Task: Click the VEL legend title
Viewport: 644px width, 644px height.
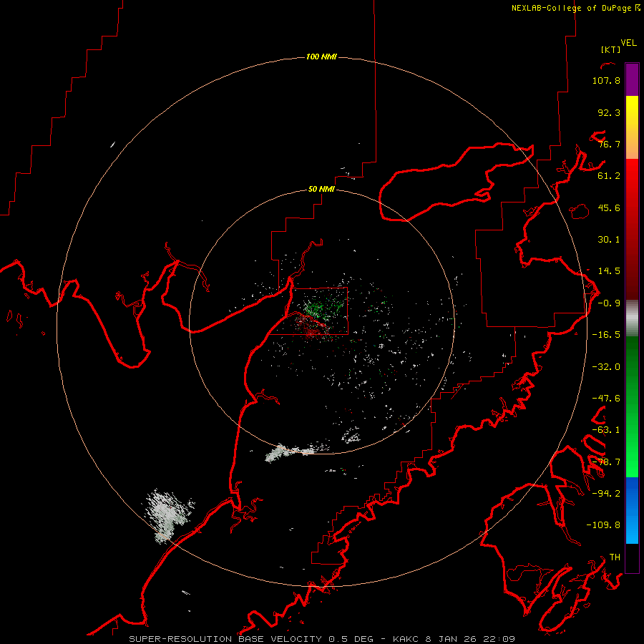Action: click(628, 43)
